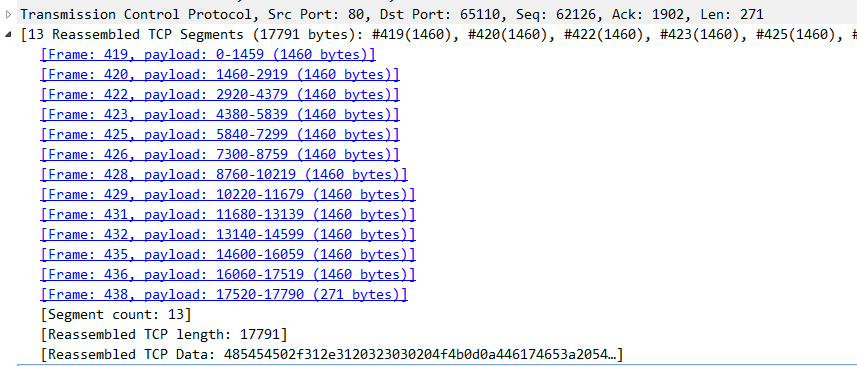Go to Frame 432 payload link
857x366 pixels.
tap(228, 234)
